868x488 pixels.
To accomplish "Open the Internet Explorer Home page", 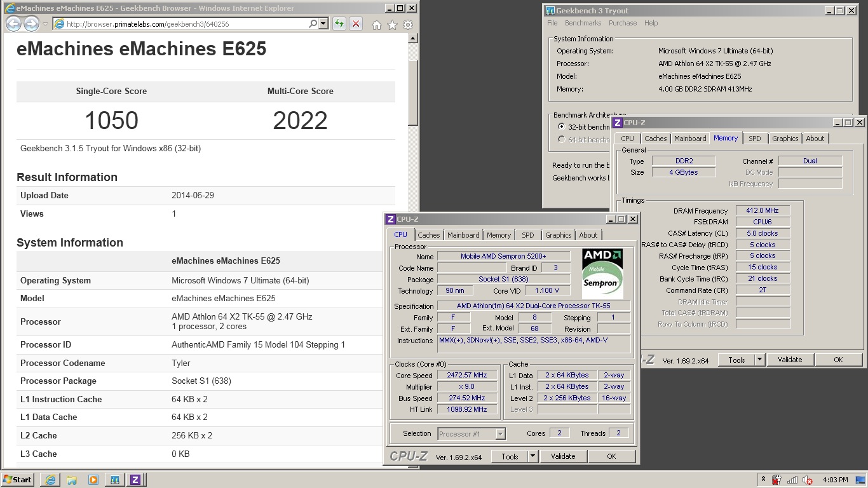I will point(376,25).
